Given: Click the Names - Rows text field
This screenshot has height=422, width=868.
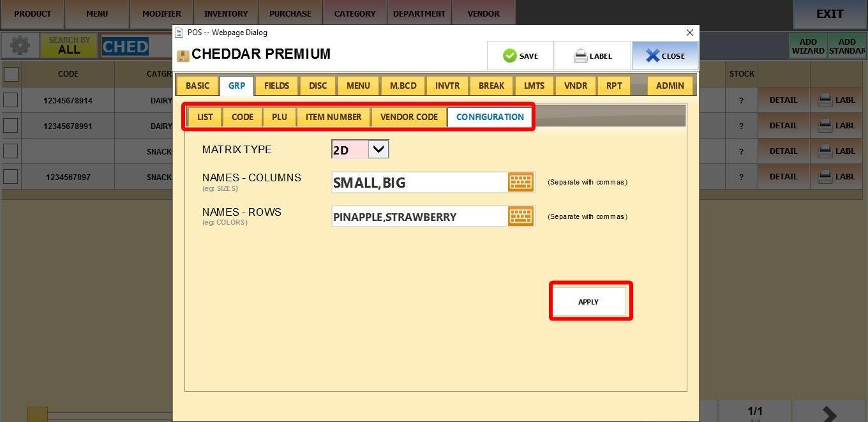Looking at the screenshot, I should pyautogui.click(x=419, y=216).
